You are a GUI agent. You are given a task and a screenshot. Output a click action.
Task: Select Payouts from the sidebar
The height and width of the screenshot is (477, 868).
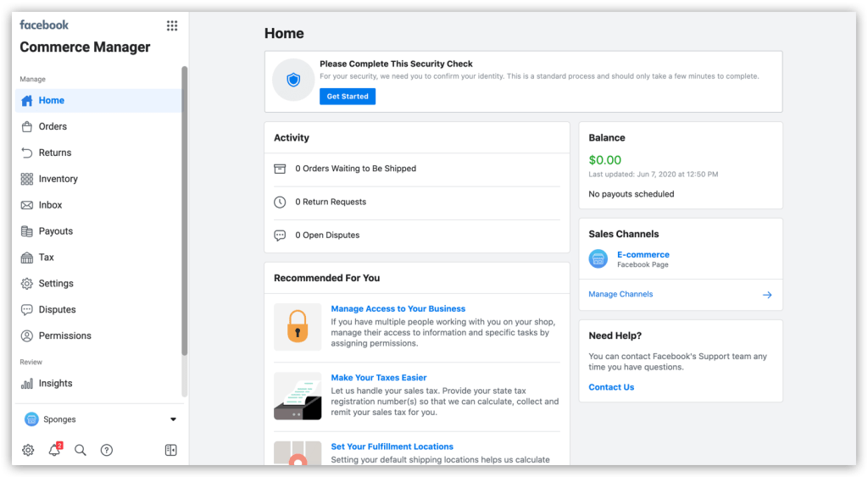click(56, 231)
